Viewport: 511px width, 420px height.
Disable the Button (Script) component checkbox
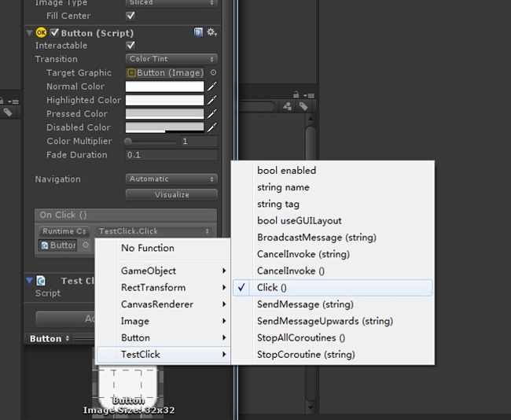tap(54, 32)
